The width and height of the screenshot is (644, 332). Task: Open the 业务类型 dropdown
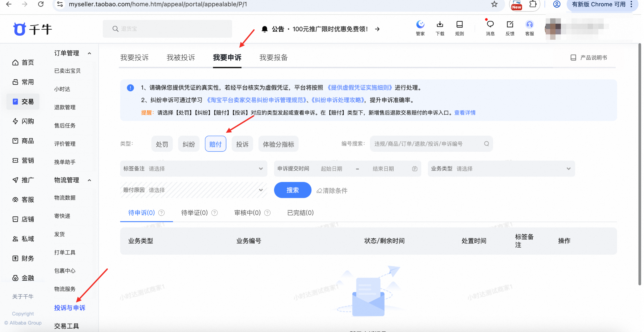pos(501,169)
